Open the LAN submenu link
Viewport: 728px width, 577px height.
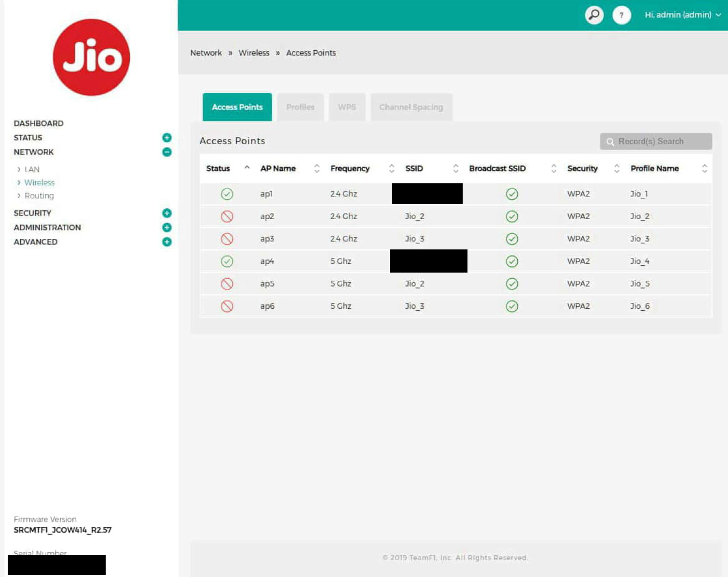(32, 169)
